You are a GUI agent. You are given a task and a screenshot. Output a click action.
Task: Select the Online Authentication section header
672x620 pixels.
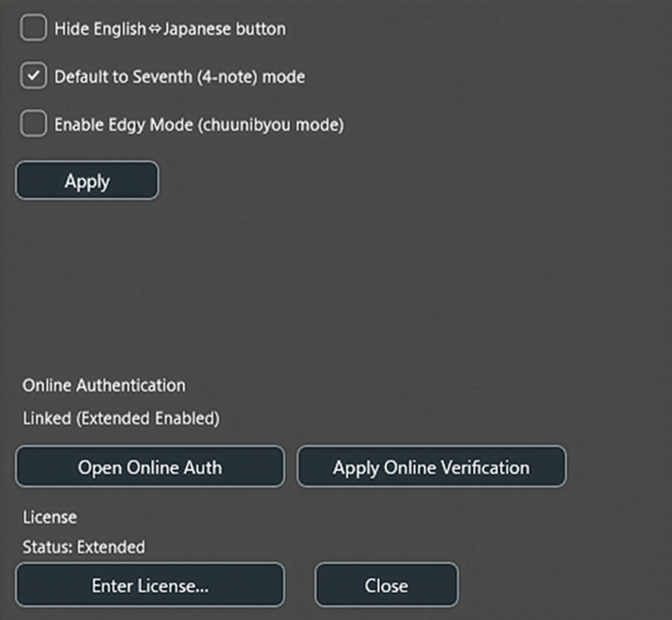pos(104,385)
